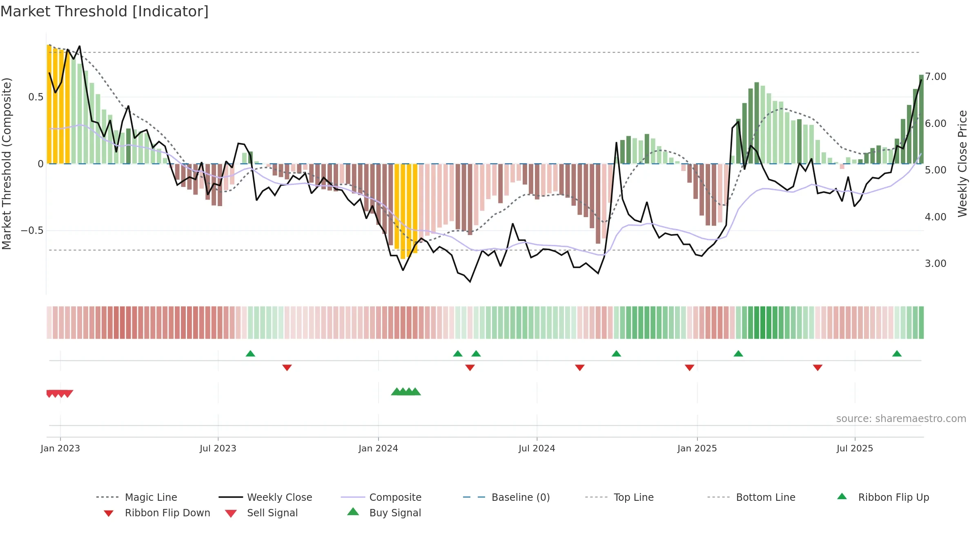Toggle the Weekly Close legend entry
The height and width of the screenshot is (551, 980).
coord(265,497)
